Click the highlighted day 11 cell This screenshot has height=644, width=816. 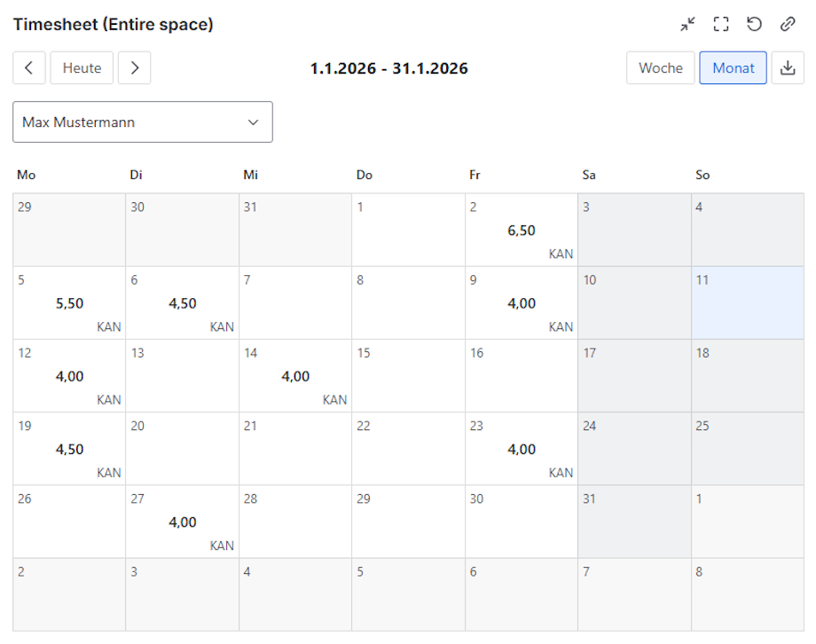[x=748, y=302]
